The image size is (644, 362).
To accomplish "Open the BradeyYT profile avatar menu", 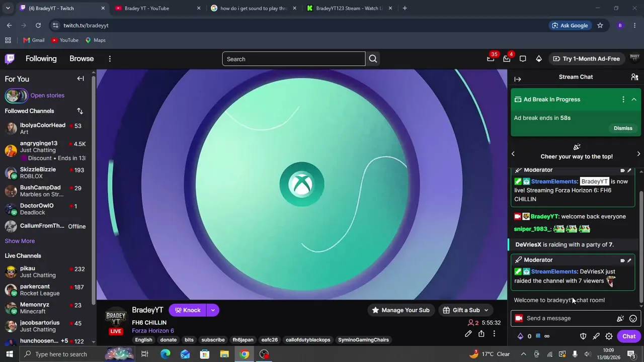I will point(634,59).
